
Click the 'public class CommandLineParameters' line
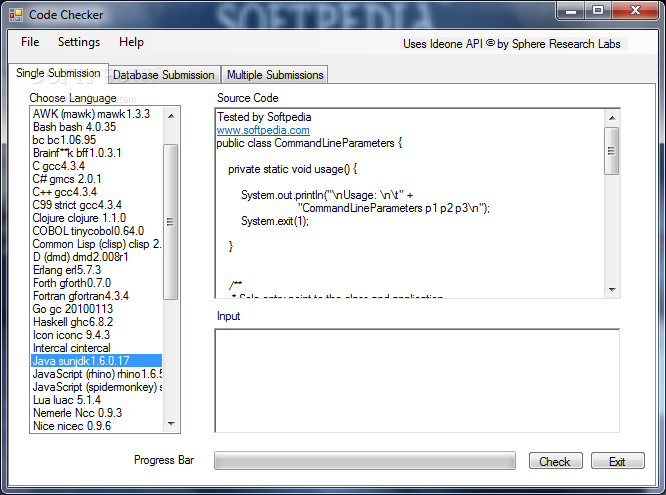tap(309, 143)
